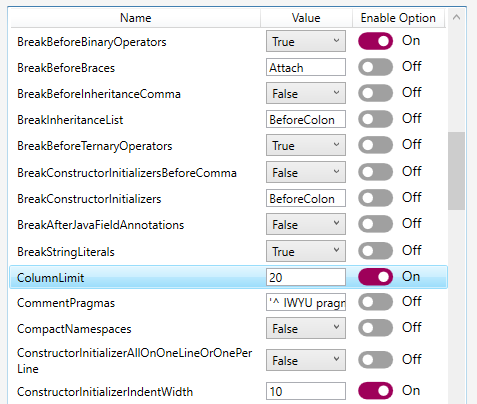The width and height of the screenshot is (477, 404).
Task: Expand the CompactNamespaces value dropdown
Action: coord(306,328)
